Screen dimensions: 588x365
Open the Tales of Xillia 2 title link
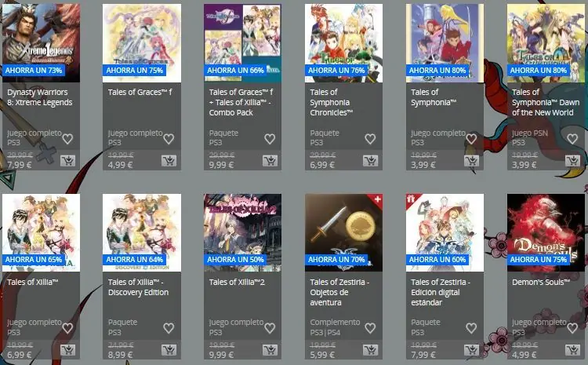click(x=237, y=282)
